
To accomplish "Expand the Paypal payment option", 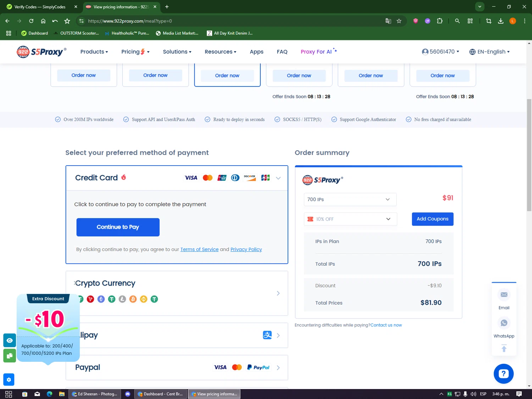I will pos(278,368).
